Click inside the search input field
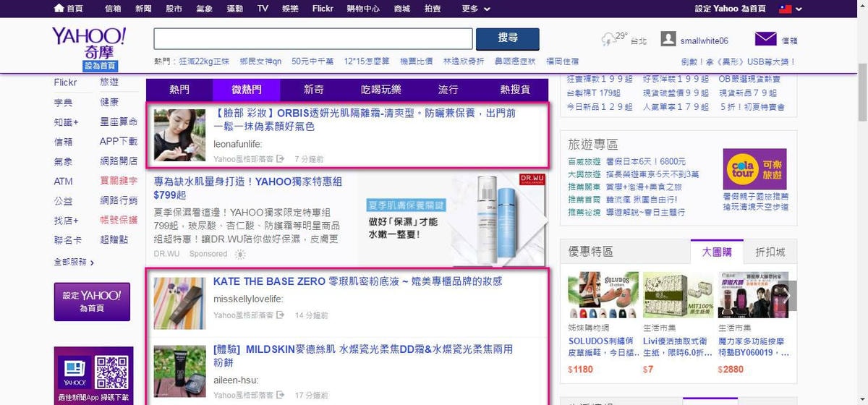The height and width of the screenshot is (405, 868). point(312,39)
